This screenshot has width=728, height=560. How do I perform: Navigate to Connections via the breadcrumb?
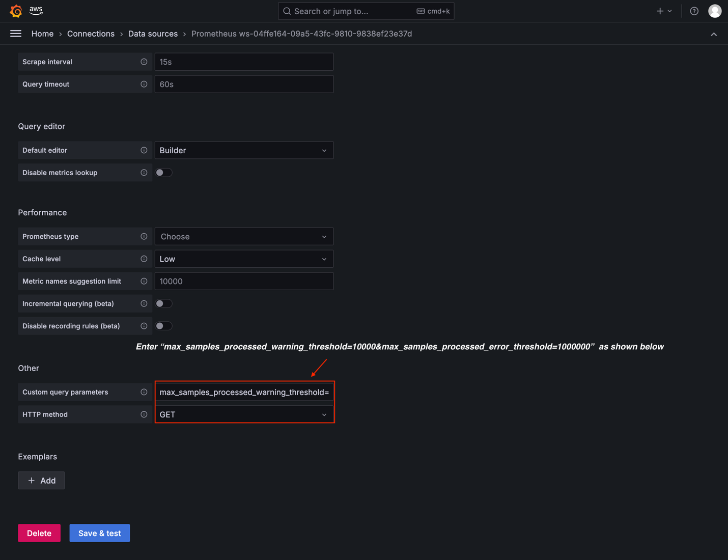(91, 34)
